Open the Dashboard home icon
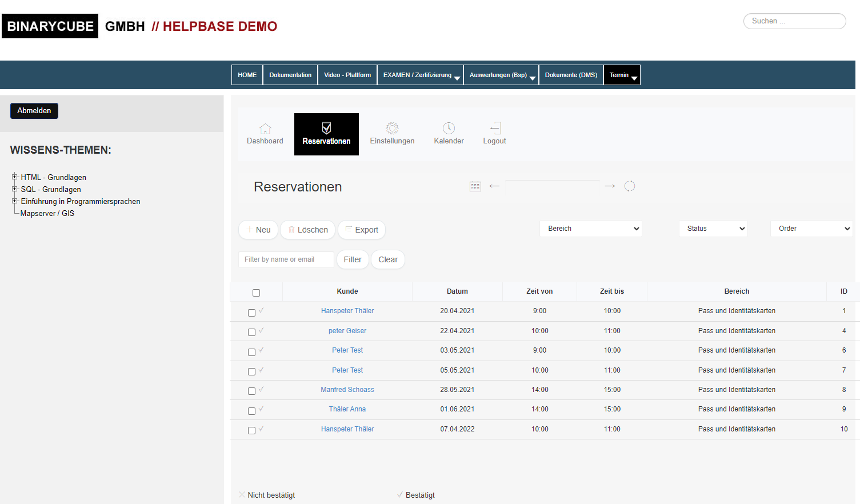The image size is (860, 504). (265, 129)
